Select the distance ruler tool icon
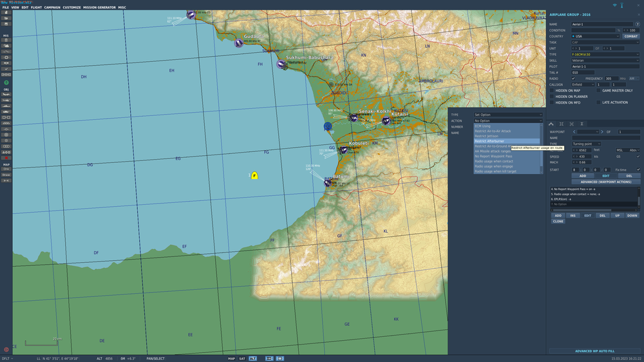 (x=6, y=180)
